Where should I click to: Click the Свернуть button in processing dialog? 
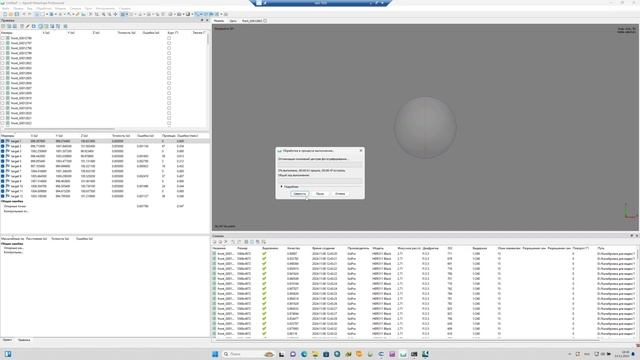click(x=299, y=194)
